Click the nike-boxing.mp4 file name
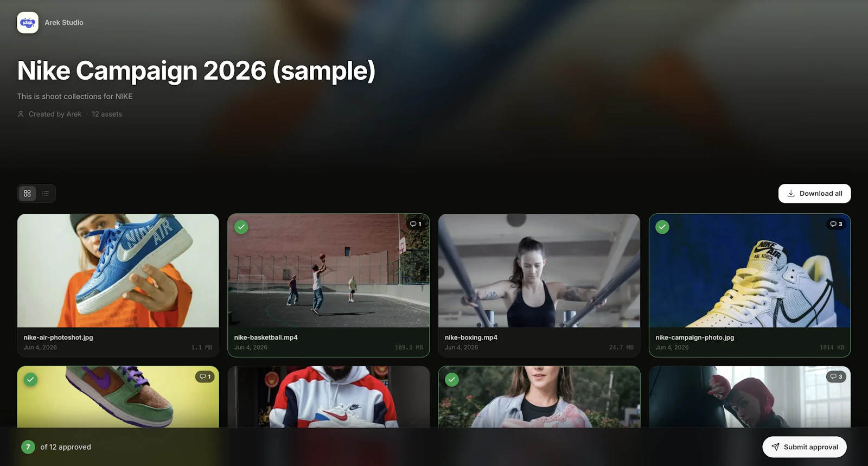This screenshot has height=466, width=868. [471, 337]
